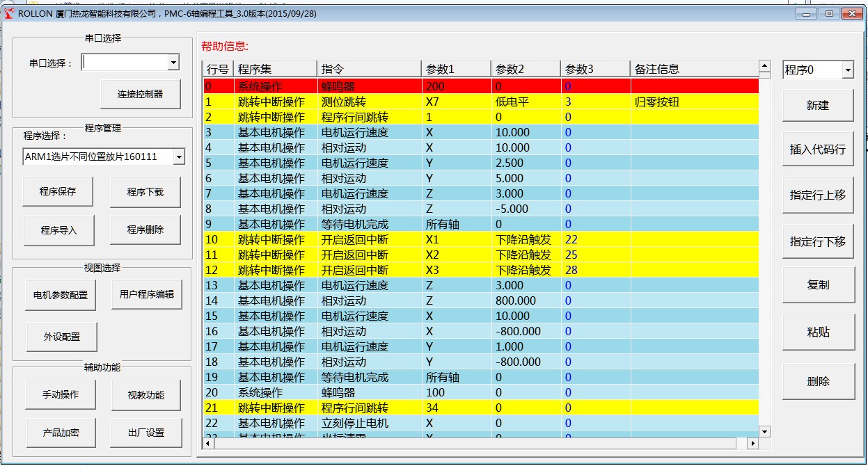The image size is (868, 466).
Task: Import a program via 程序导入
Action: [x=58, y=230]
